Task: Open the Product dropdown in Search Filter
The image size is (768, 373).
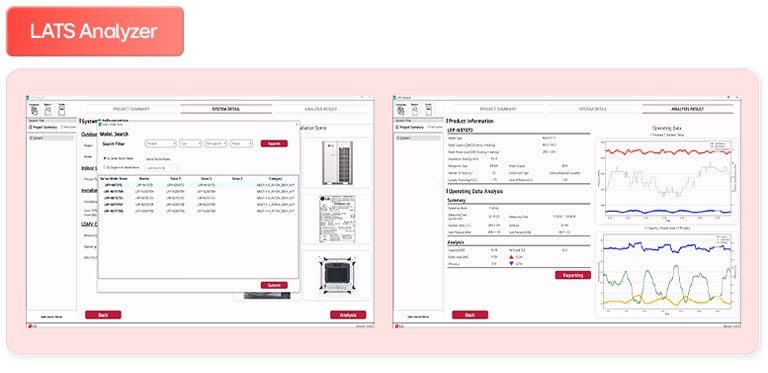Action: point(161,143)
